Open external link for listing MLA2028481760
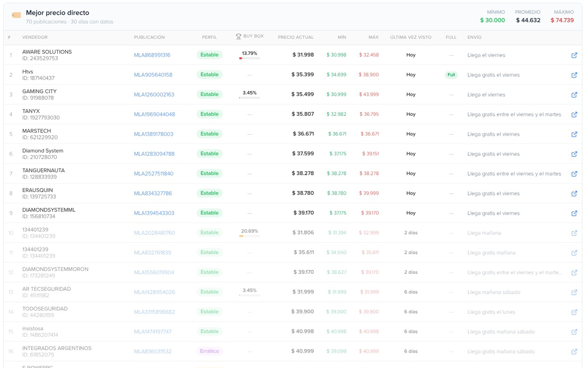 click(x=574, y=233)
